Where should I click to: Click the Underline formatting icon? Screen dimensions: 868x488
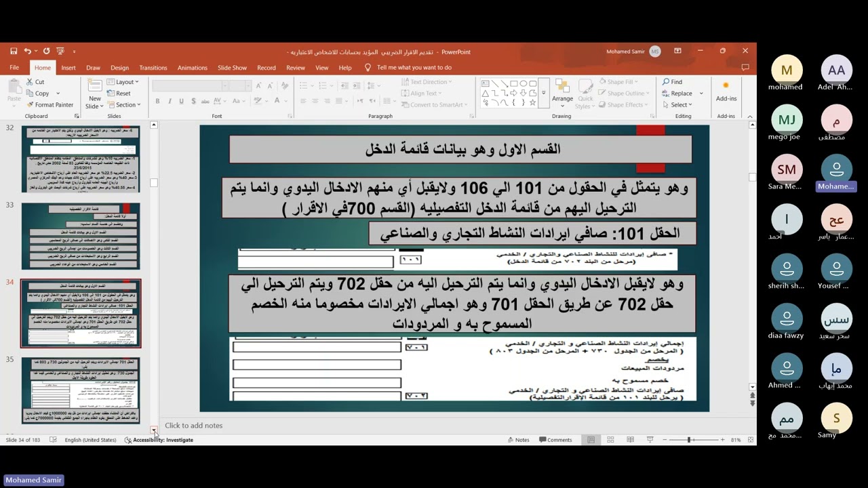(x=181, y=102)
